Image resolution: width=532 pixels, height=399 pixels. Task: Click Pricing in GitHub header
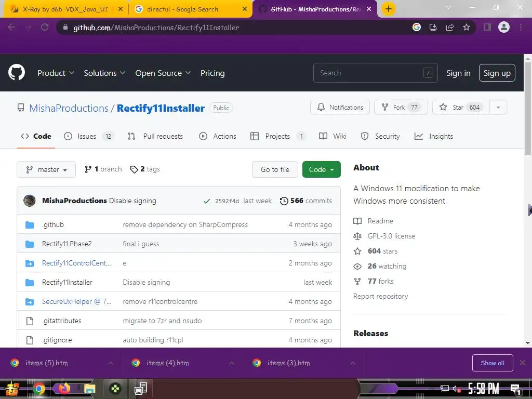pyautogui.click(x=212, y=73)
